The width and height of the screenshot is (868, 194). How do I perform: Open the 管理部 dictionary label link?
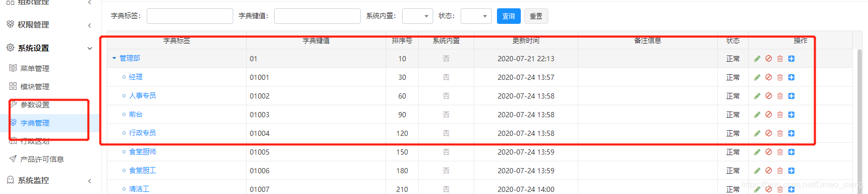point(130,58)
